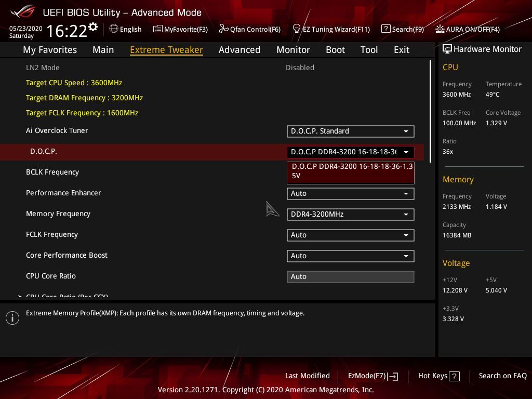This screenshot has width=532, height=399.
Task: Click the 05/23/2020 Saturday date
Action: 26,32
